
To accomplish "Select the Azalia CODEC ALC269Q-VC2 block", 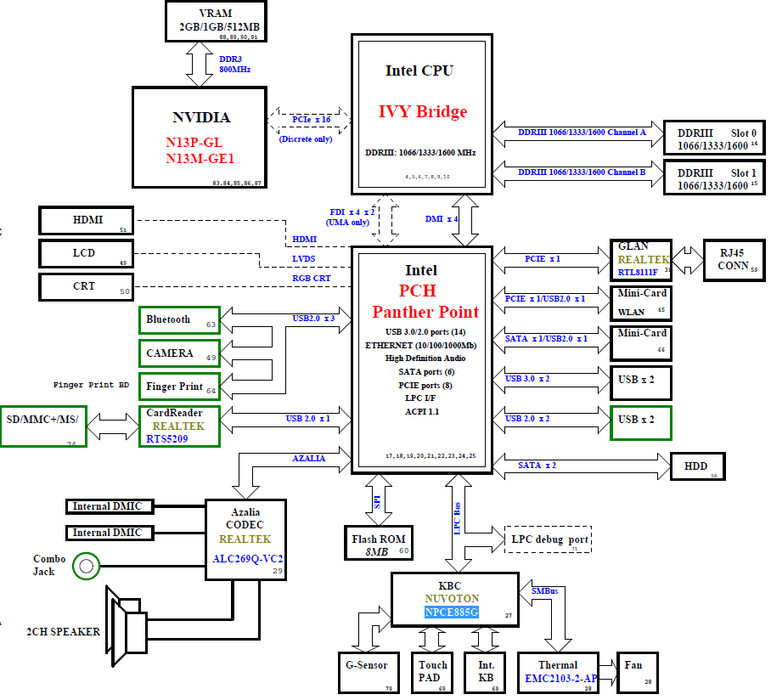I will pyautogui.click(x=245, y=539).
